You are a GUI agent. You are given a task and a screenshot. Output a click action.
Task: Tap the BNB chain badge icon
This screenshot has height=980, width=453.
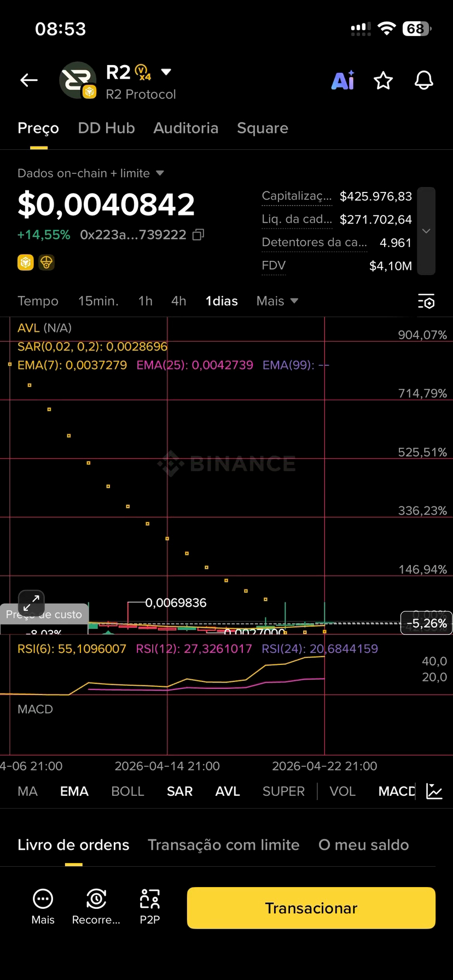tap(25, 262)
